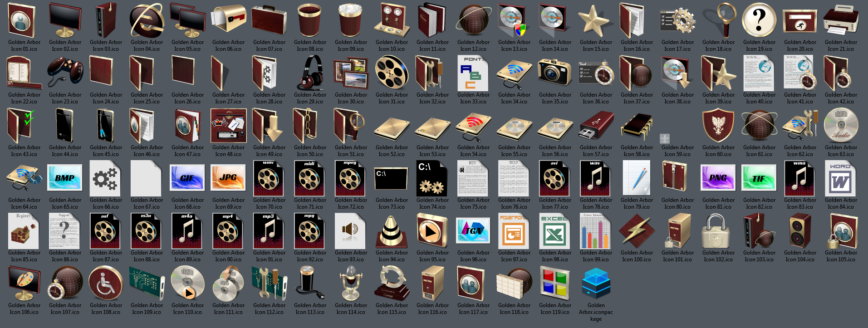
Task: Open the film reel icon Icon 31.ico
Action: click(392, 73)
